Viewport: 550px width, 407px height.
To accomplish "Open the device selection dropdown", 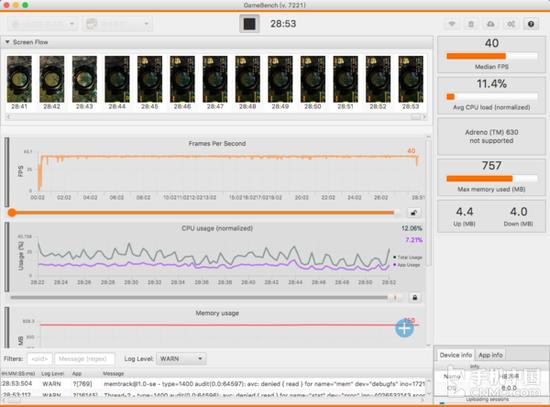I will tap(42, 24).
